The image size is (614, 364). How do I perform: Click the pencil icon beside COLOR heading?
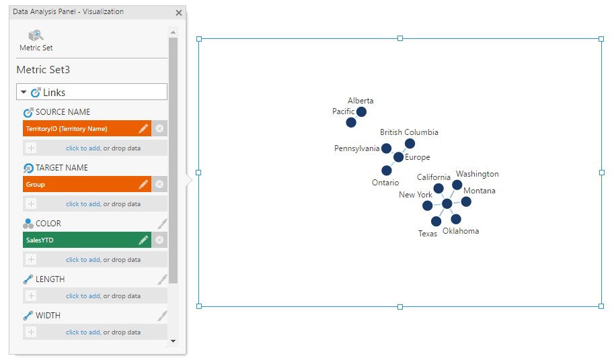tap(162, 224)
